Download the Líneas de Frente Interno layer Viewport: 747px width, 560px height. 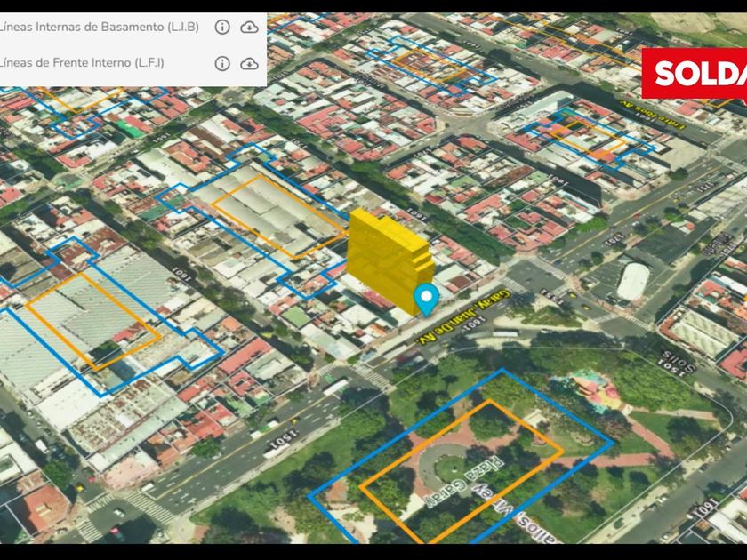[249, 63]
